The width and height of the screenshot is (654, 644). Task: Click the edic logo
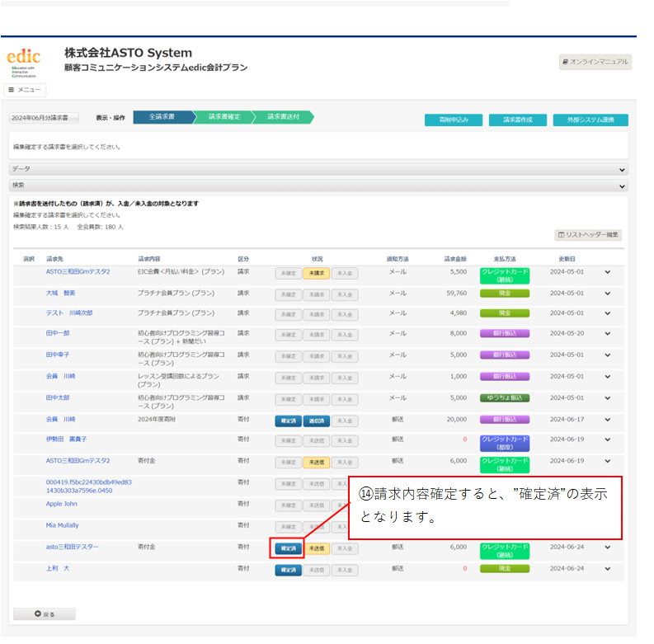click(x=23, y=63)
